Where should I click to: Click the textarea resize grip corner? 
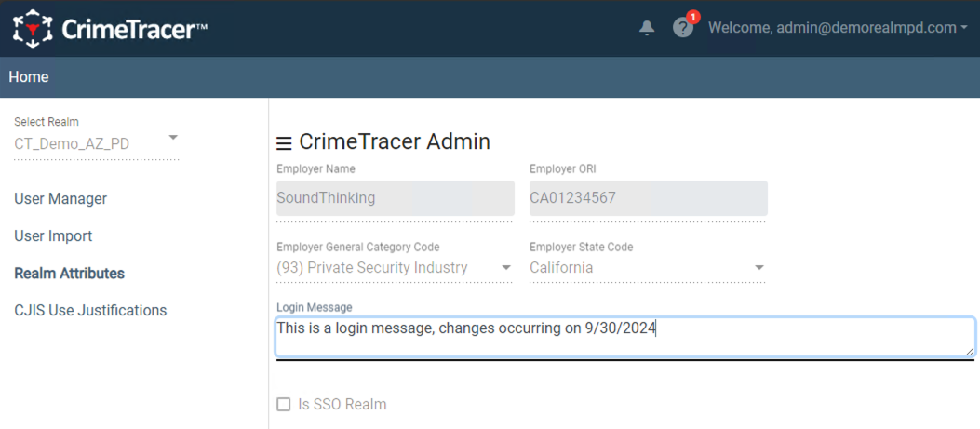click(x=970, y=351)
